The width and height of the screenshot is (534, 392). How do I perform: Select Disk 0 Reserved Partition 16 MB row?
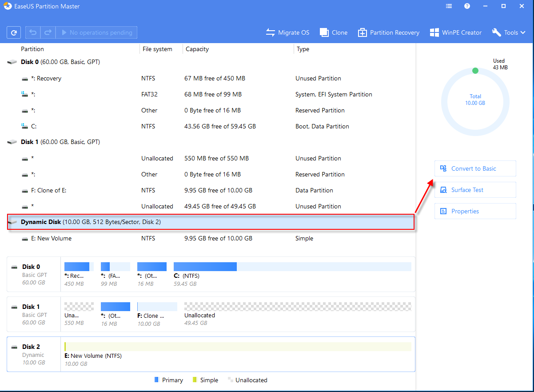click(x=211, y=110)
